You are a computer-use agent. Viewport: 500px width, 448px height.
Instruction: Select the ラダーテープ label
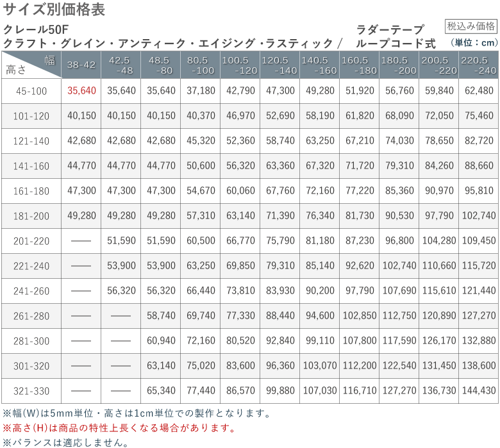(390, 29)
